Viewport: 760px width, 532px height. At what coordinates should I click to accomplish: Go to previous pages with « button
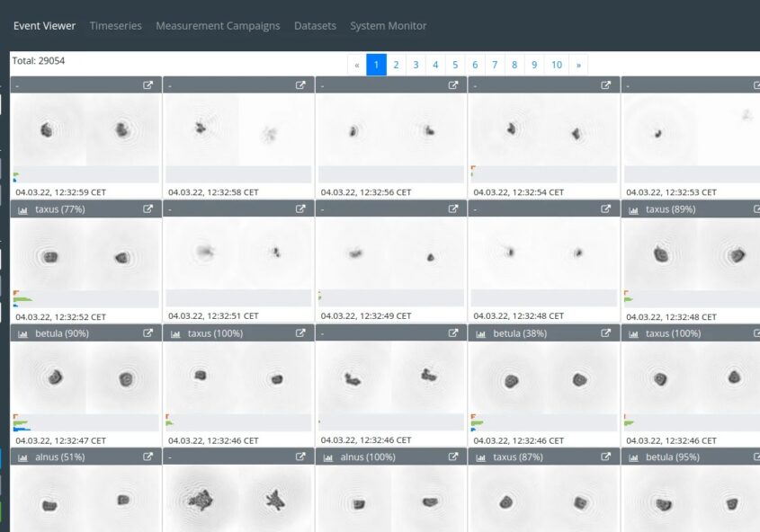pos(357,65)
